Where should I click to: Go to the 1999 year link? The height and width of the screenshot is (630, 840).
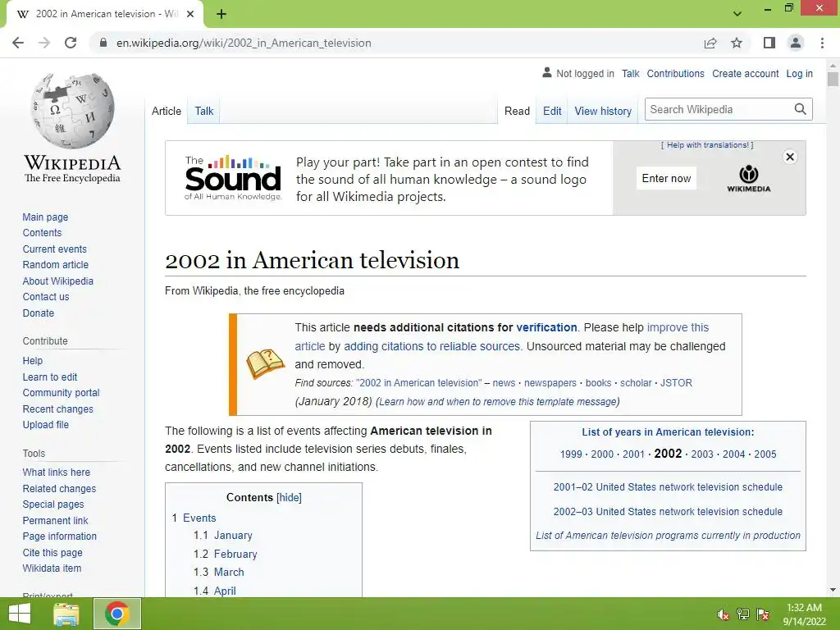(x=571, y=454)
